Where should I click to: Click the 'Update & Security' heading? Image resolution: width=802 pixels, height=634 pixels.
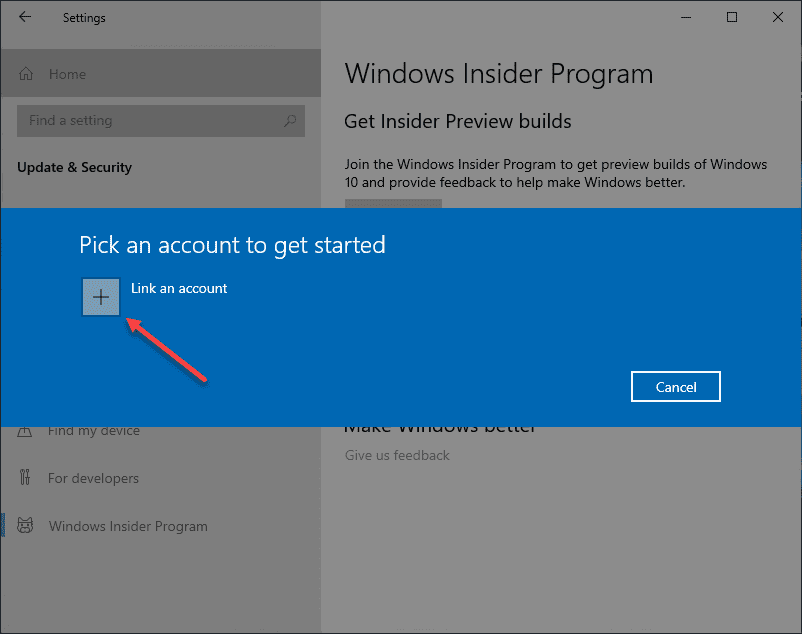tap(75, 167)
